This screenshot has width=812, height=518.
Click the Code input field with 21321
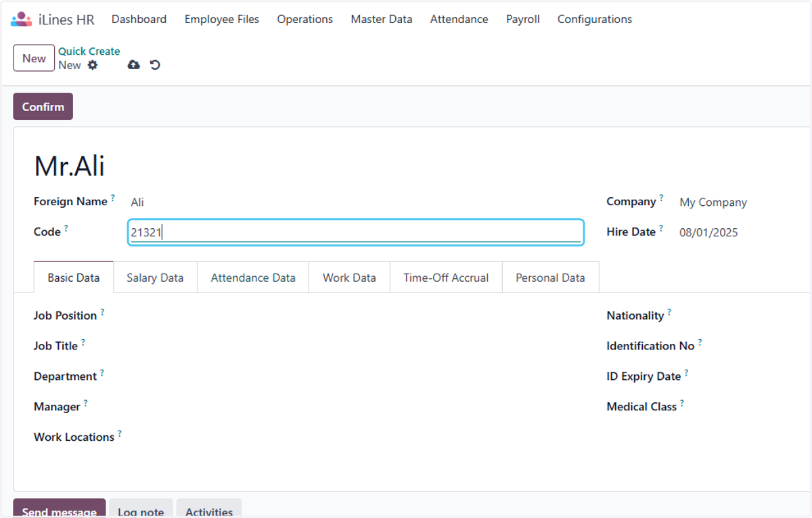click(356, 232)
